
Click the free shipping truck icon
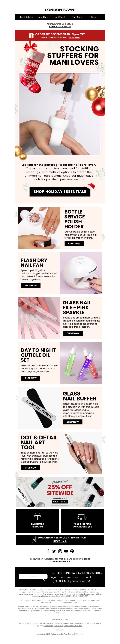coord(82,516)
